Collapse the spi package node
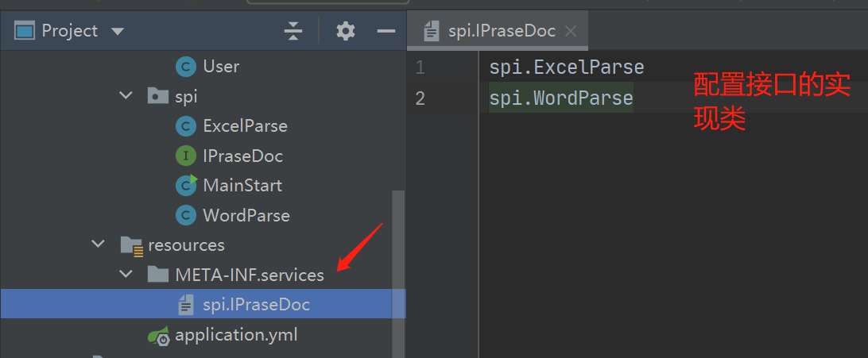Image resolution: width=868 pixels, height=358 pixels. click(126, 96)
